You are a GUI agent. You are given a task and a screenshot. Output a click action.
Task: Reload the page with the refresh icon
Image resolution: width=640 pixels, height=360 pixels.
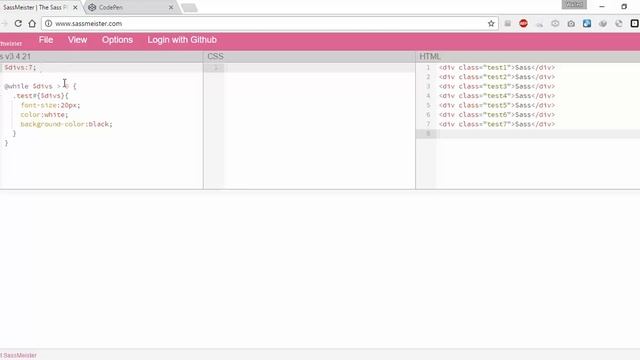pos(18,24)
